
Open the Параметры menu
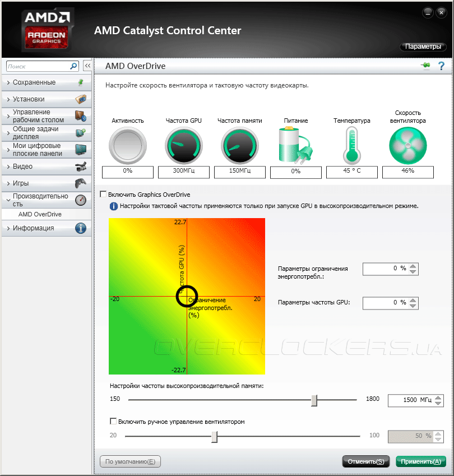tap(423, 47)
